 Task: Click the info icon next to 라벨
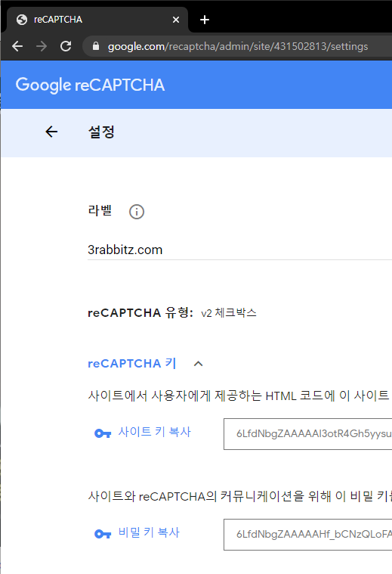[x=137, y=212]
